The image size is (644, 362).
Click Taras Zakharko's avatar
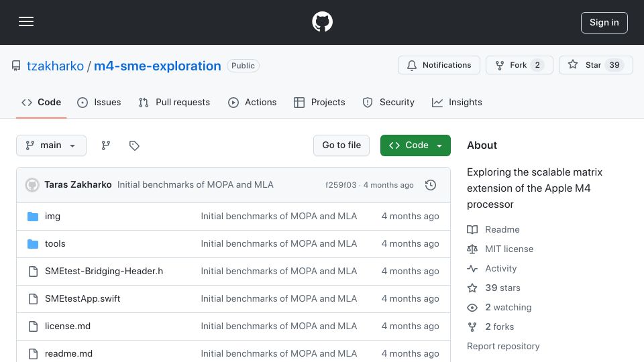click(32, 185)
